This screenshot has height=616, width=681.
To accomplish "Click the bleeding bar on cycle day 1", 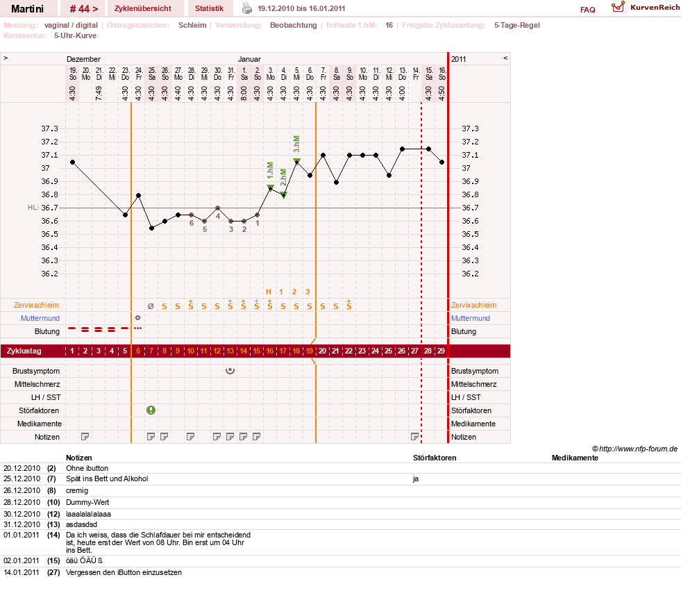I will (x=72, y=328).
